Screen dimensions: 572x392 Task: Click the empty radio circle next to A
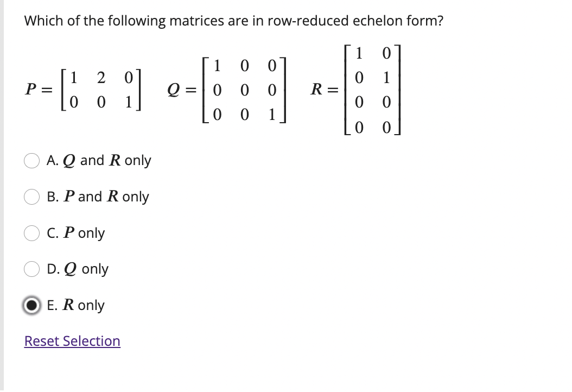click(31, 160)
